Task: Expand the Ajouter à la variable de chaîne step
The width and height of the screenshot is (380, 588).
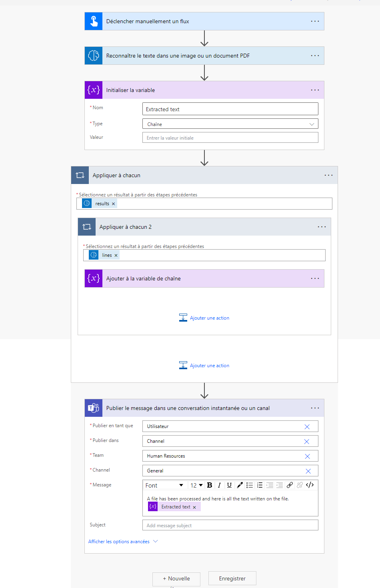Action: (204, 278)
